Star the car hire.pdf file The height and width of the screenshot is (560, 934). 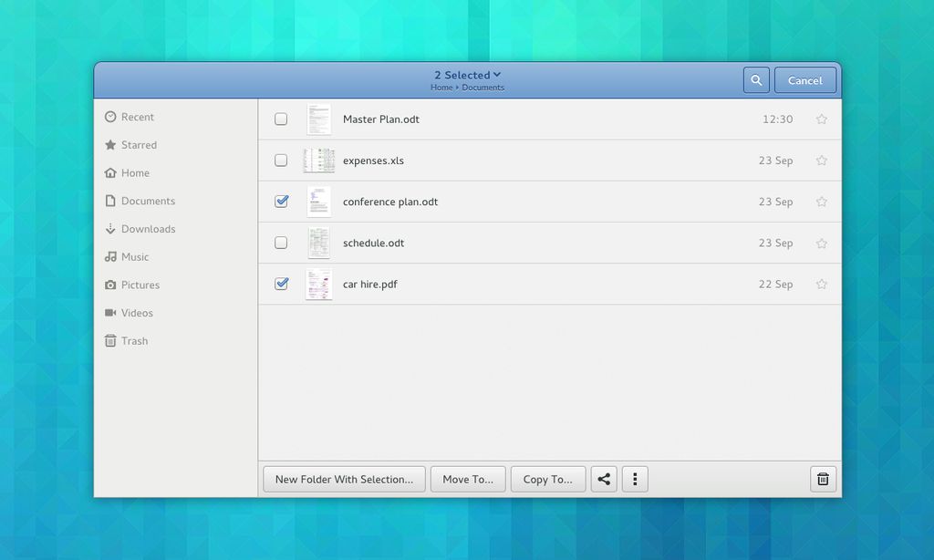(x=821, y=284)
